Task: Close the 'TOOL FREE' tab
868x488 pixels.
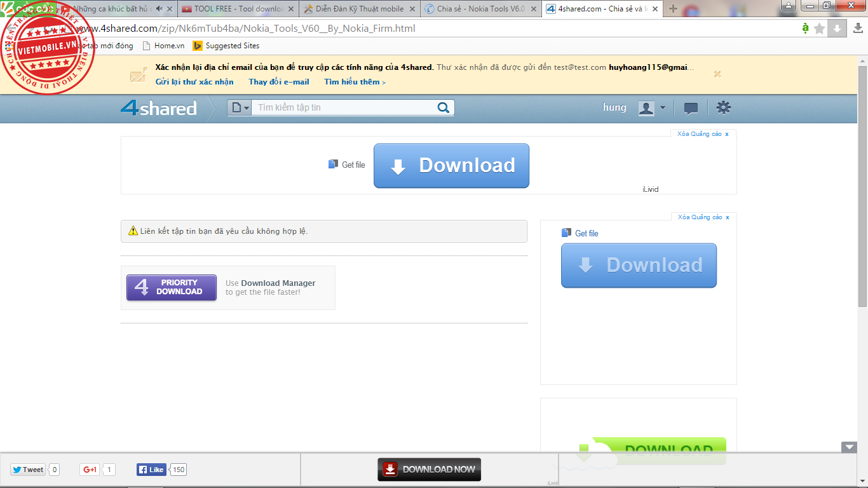Action: (x=291, y=9)
